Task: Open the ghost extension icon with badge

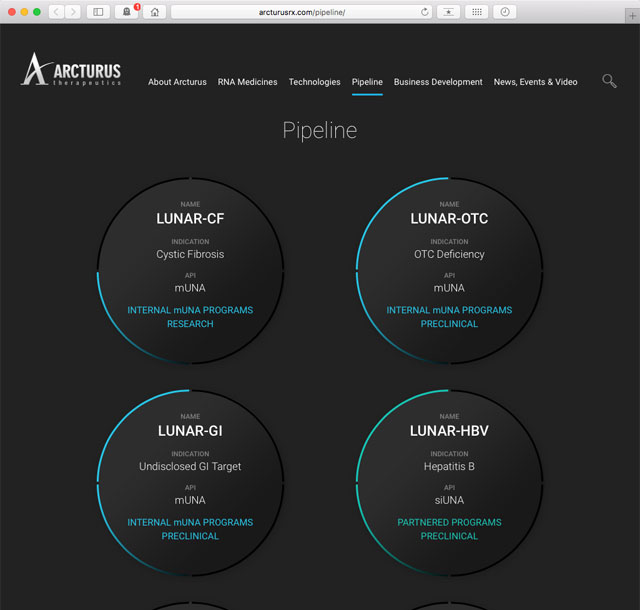Action: 127,12
